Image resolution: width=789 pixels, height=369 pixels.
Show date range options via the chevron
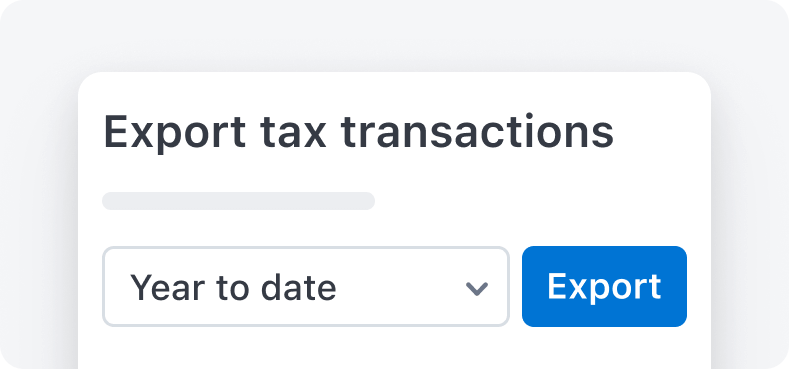pos(476,288)
